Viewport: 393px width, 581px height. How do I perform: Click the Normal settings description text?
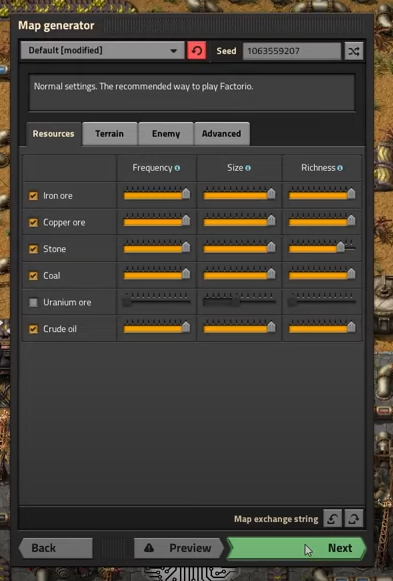coord(144,87)
